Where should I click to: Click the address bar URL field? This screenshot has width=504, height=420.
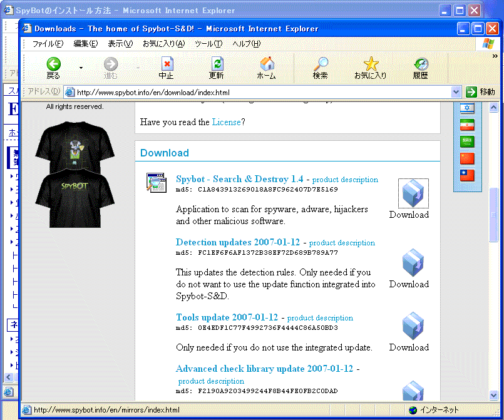[263, 93]
